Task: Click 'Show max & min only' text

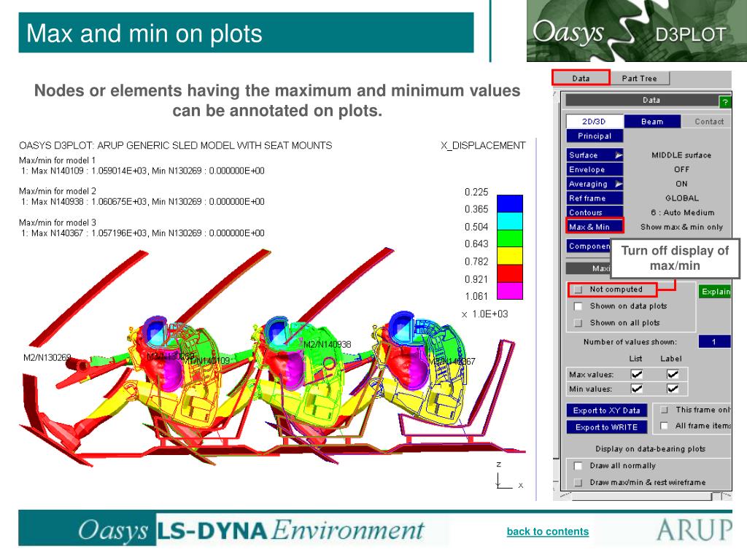Action: pyautogui.click(x=681, y=227)
